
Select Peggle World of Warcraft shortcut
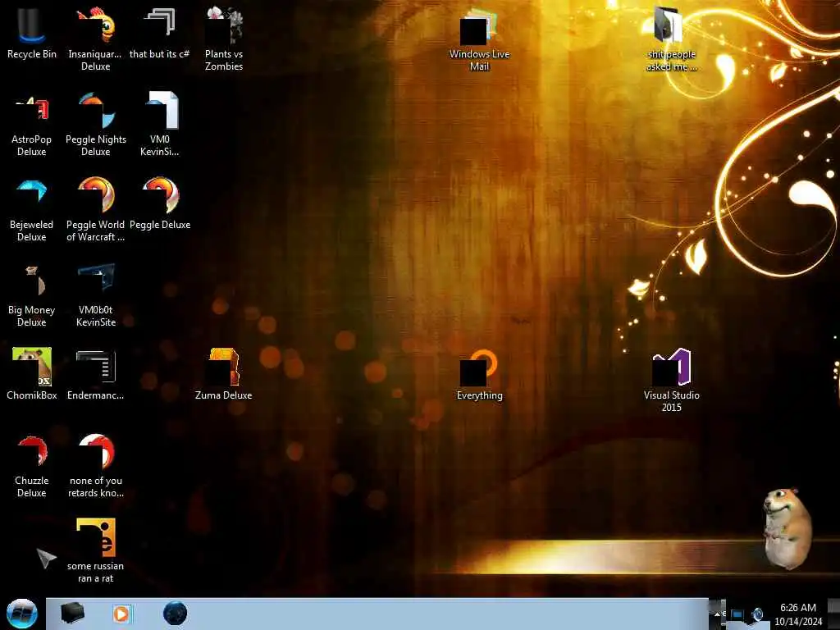click(95, 210)
